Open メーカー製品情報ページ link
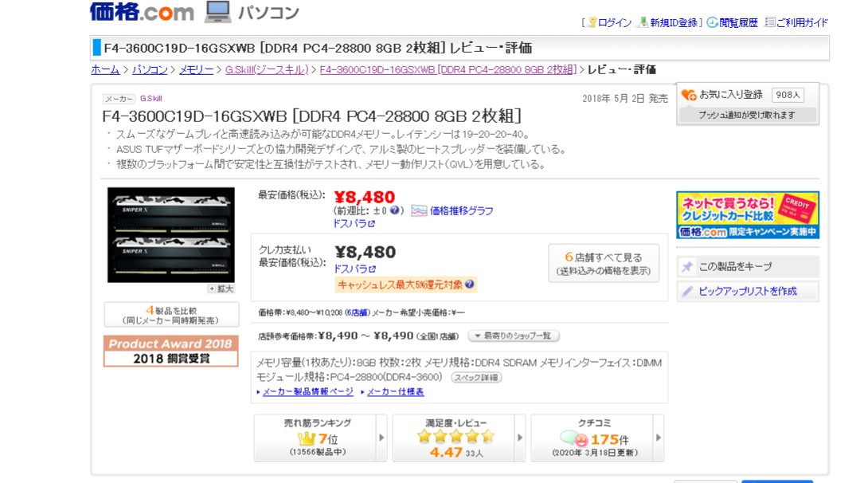This screenshot has height=483, width=868. click(308, 391)
